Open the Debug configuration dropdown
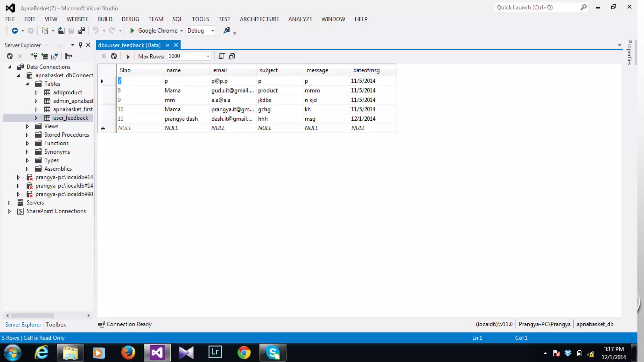 pos(213,31)
